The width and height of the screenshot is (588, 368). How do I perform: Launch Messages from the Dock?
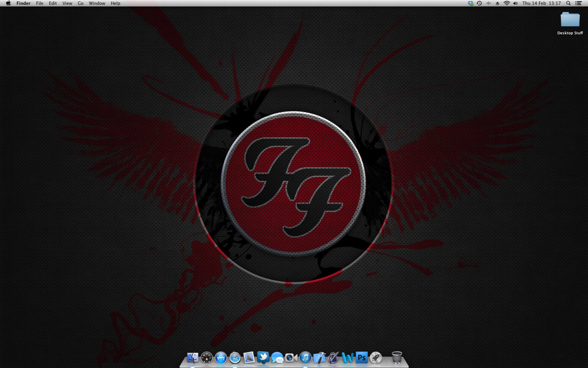(277, 357)
